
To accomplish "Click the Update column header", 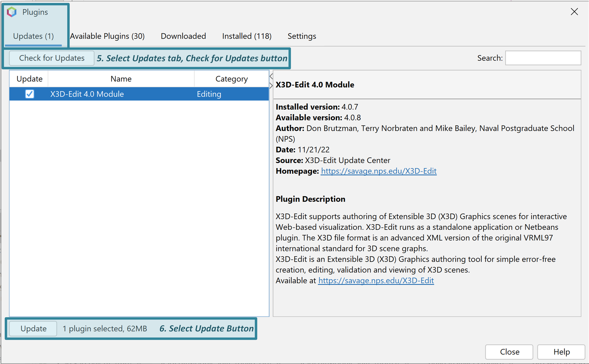I will coord(29,78).
